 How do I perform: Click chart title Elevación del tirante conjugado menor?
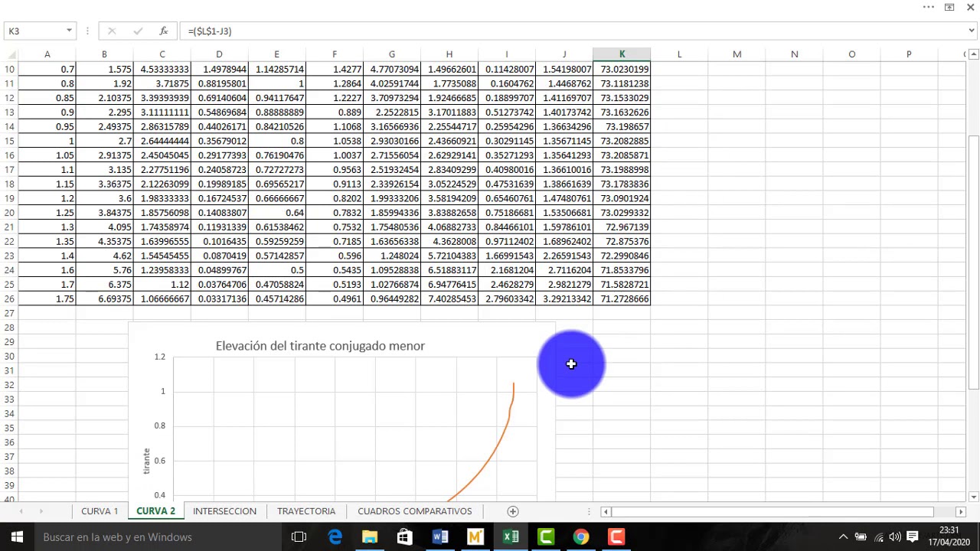(x=320, y=346)
